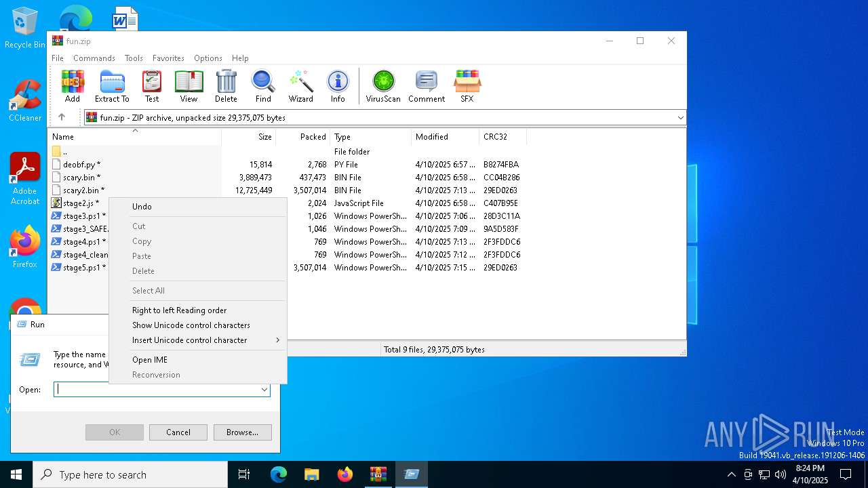Open the Word document desktop icon
This screenshot has width=868, height=488.
[125, 19]
